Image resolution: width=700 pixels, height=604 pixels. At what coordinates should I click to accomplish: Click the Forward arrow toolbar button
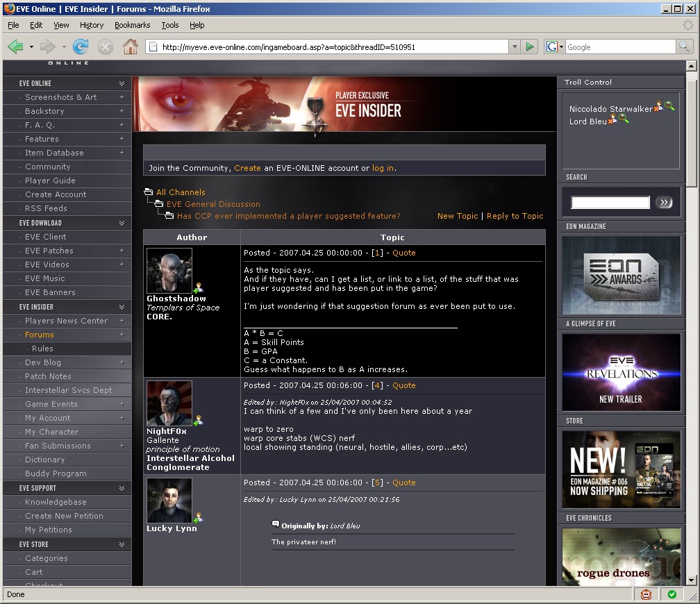[x=47, y=47]
